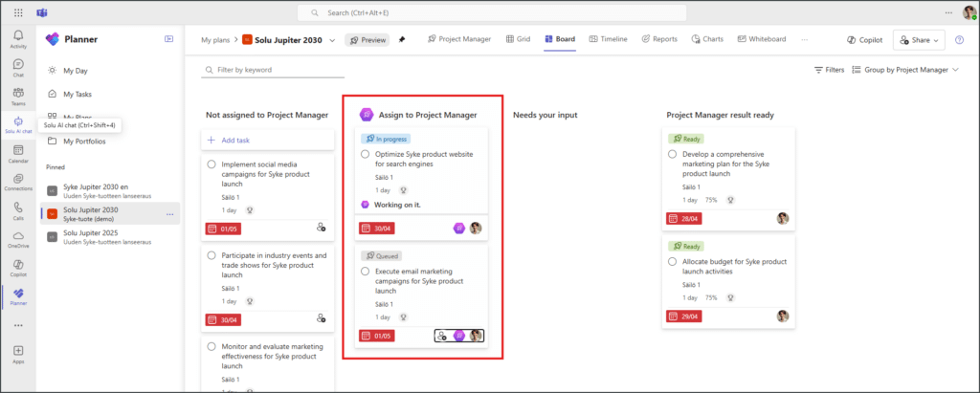Open Calls in the Teams rail
Viewport: 980px width, 393px height.
[x=18, y=210]
